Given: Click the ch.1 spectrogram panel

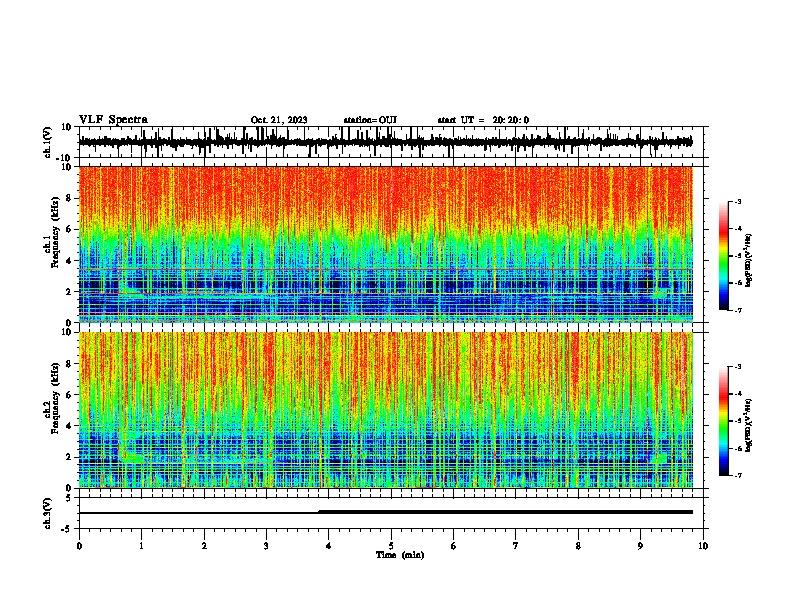Looking at the screenshot, I should point(386,244).
